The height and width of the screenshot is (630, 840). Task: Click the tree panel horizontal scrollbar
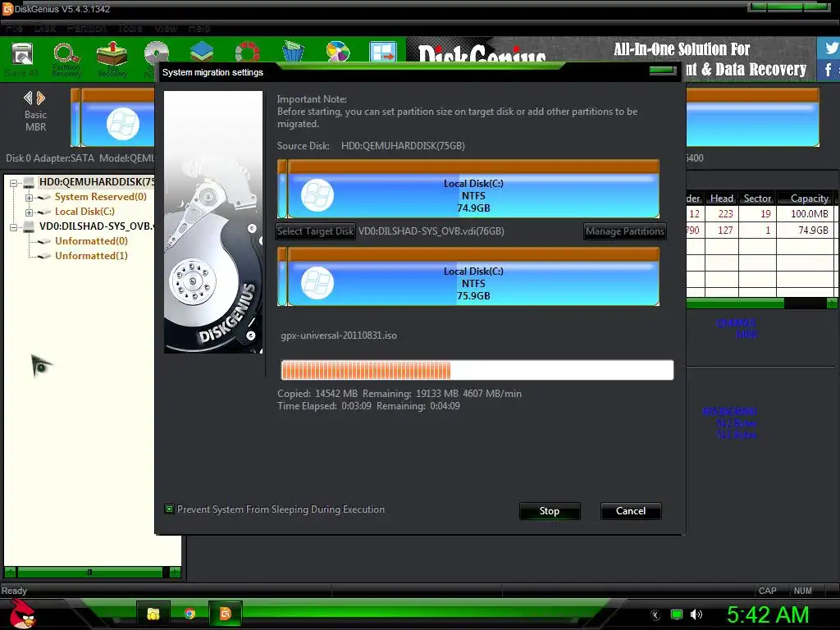pyautogui.click(x=92, y=572)
